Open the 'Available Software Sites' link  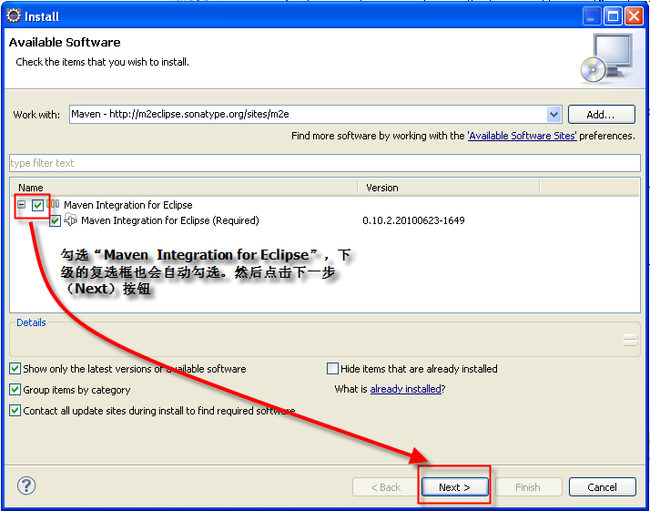point(522,136)
